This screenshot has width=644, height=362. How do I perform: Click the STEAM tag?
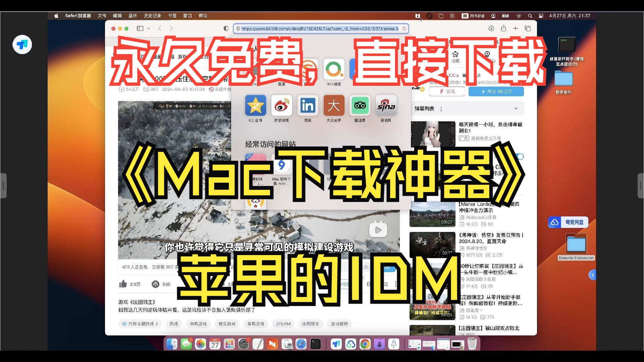coord(283,324)
